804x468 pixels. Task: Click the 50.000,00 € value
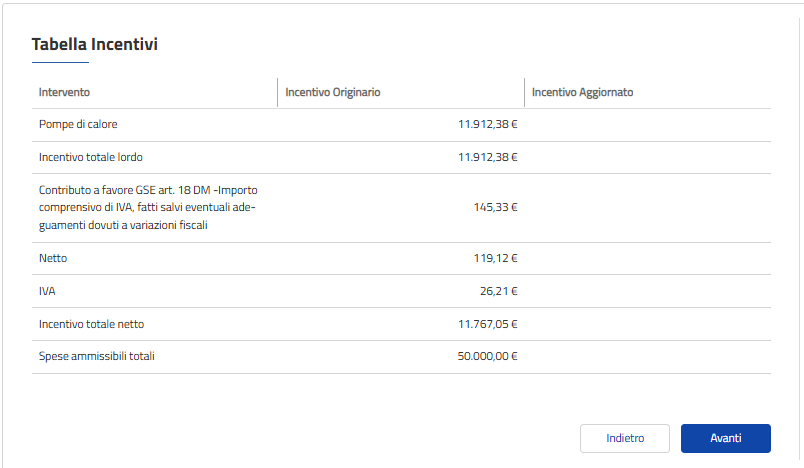coord(488,356)
